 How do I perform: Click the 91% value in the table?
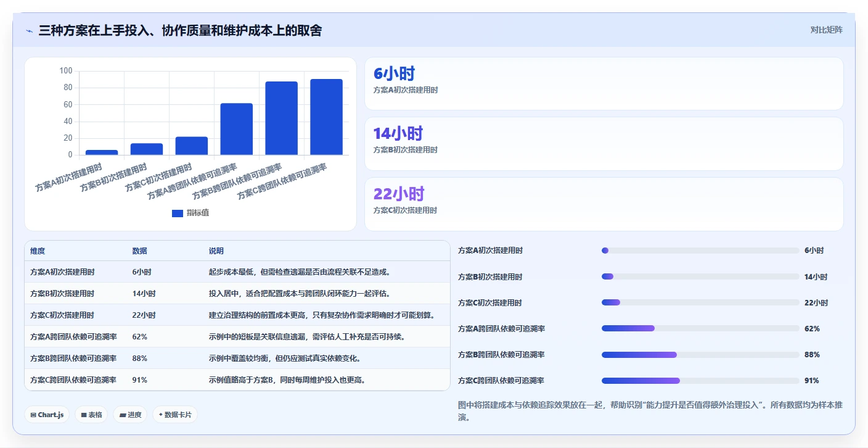coord(139,380)
